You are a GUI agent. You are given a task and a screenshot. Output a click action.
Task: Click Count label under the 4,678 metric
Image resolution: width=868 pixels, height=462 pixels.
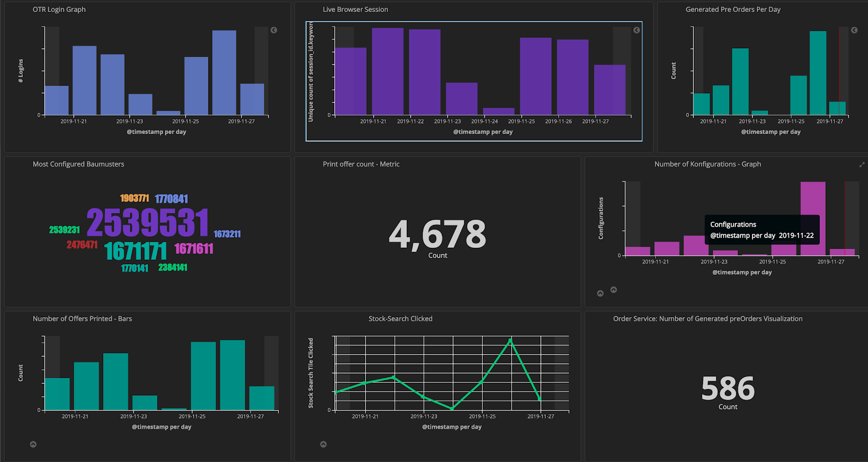438,255
